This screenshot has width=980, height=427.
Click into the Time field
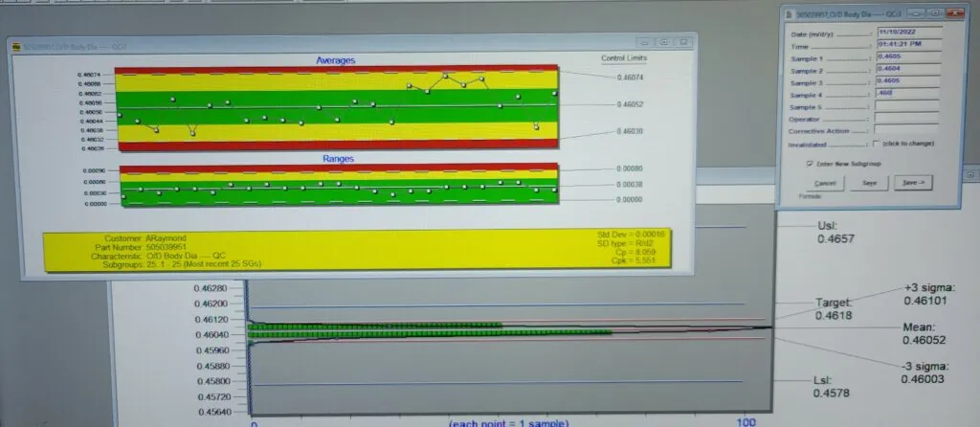coord(908,45)
